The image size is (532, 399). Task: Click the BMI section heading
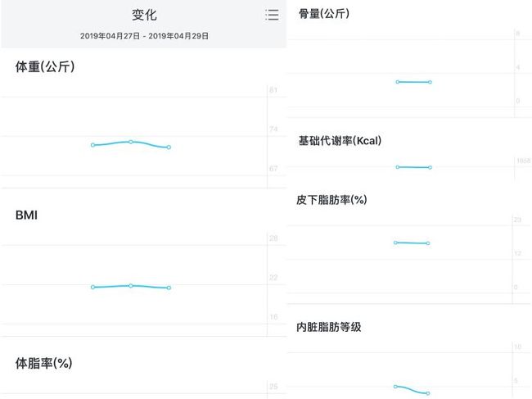pyautogui.click(x=26, y=215)
